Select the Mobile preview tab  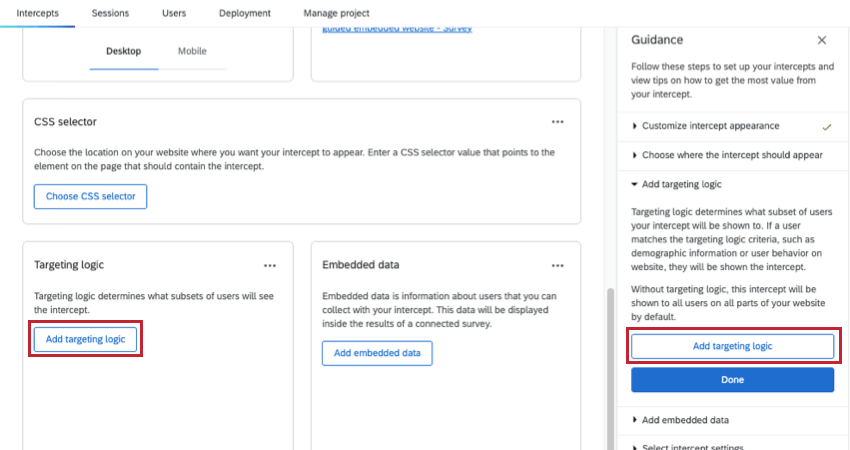pyautogui.click(x=193, y=51)
